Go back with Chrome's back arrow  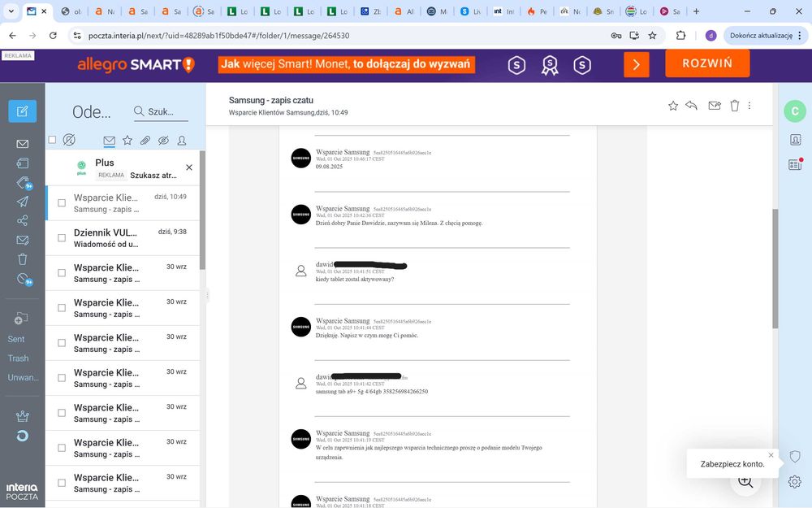click(12, 35)
